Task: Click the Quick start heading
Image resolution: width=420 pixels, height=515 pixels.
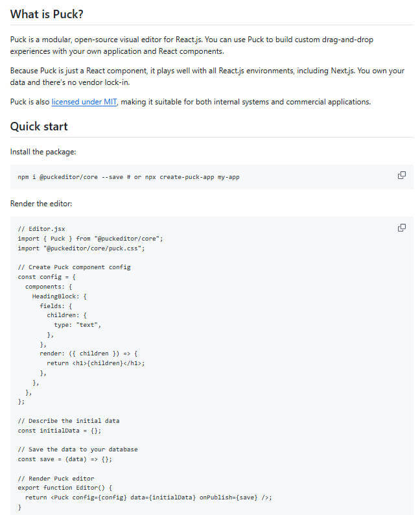Action: (39, 126)
